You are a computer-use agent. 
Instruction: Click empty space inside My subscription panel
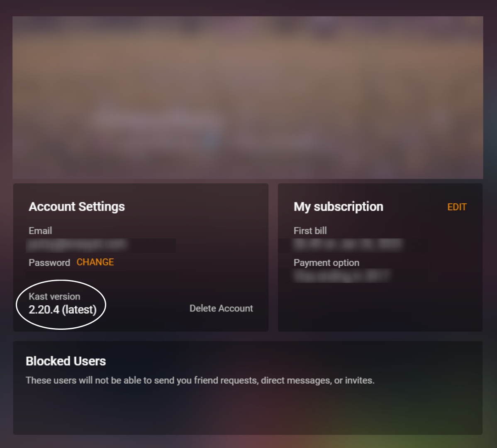pos(380,307)
